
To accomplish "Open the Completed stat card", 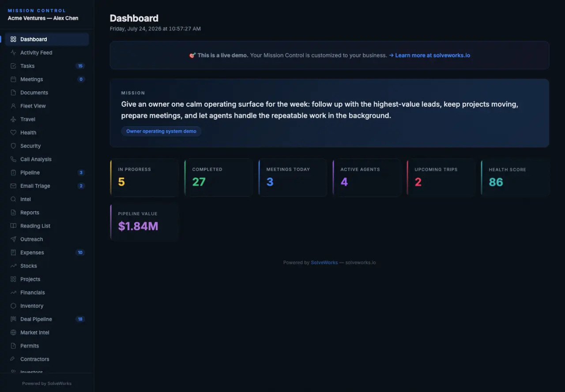I will pyautogui.click(x=218, y=177).
